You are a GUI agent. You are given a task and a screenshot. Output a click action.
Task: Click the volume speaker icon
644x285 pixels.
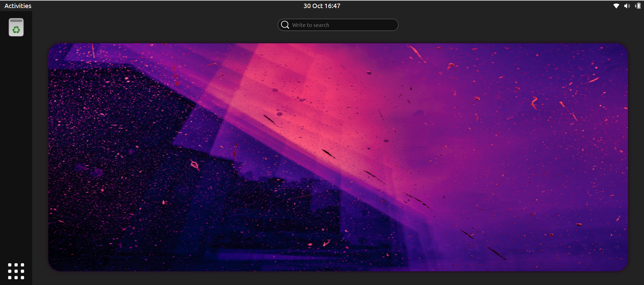point(627,6)
